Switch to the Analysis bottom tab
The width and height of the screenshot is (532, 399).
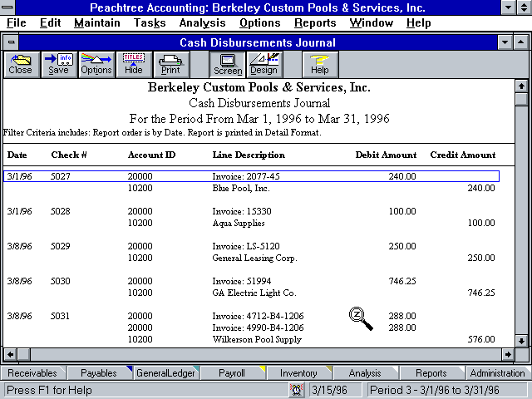coord(365,373)
